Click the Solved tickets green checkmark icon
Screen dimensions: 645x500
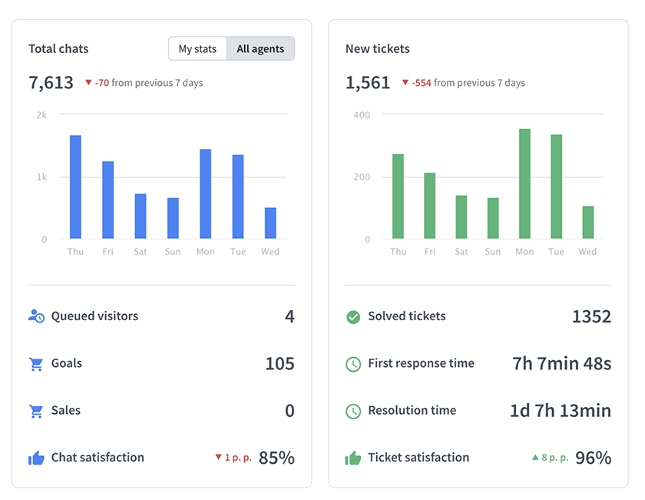tap(353, 317)
